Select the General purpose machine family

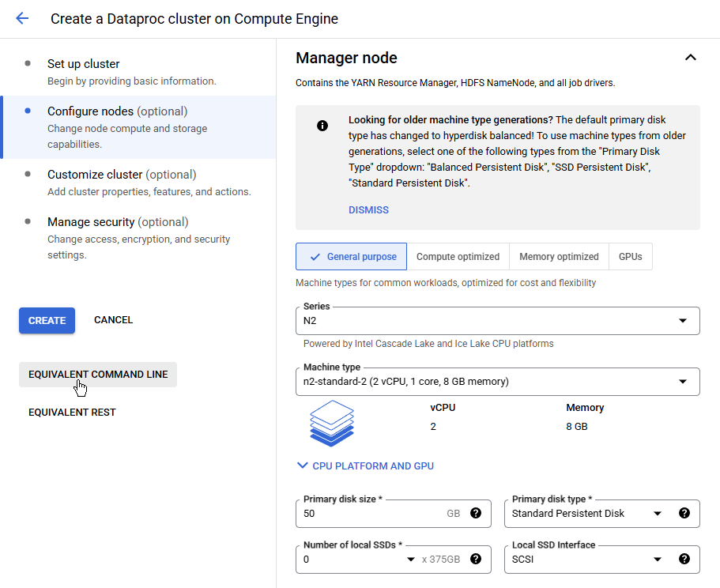[351, 257]
